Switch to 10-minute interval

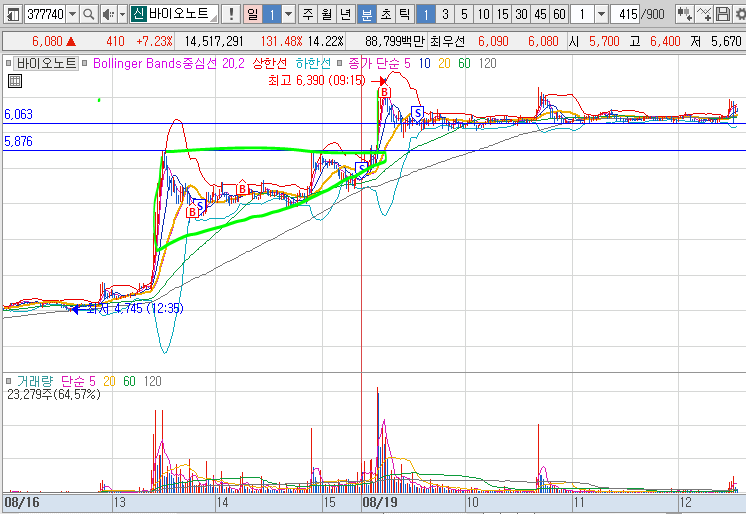pos(483,14)
